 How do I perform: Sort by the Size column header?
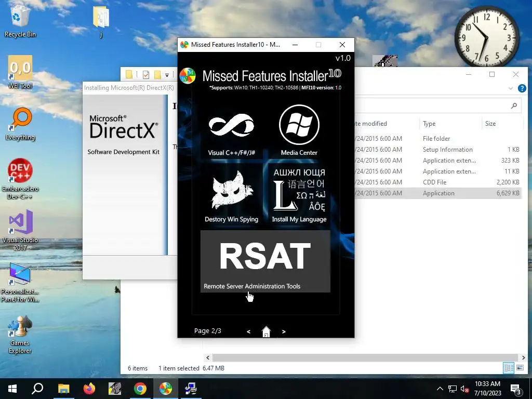(x=502, y=124)
